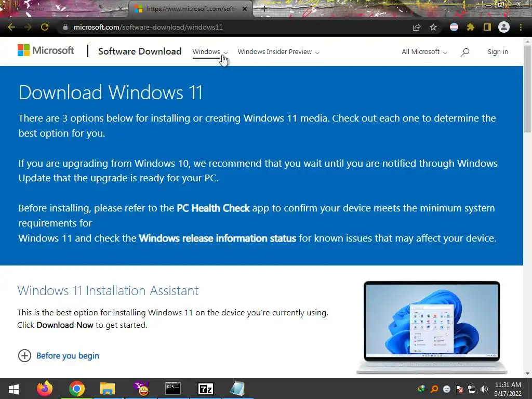
Task: Click the orange magnifier tray icon
Action: point(434,389)
